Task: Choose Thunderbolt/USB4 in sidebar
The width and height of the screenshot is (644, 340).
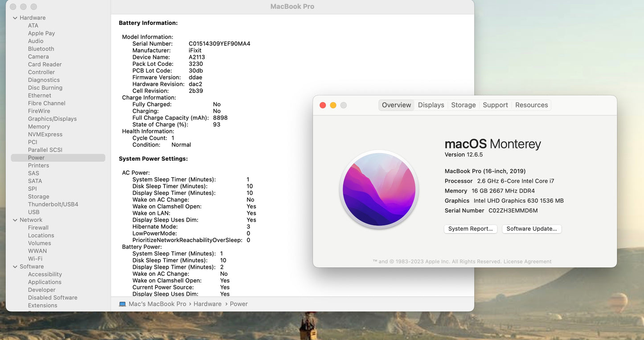Action: [53, 204]
